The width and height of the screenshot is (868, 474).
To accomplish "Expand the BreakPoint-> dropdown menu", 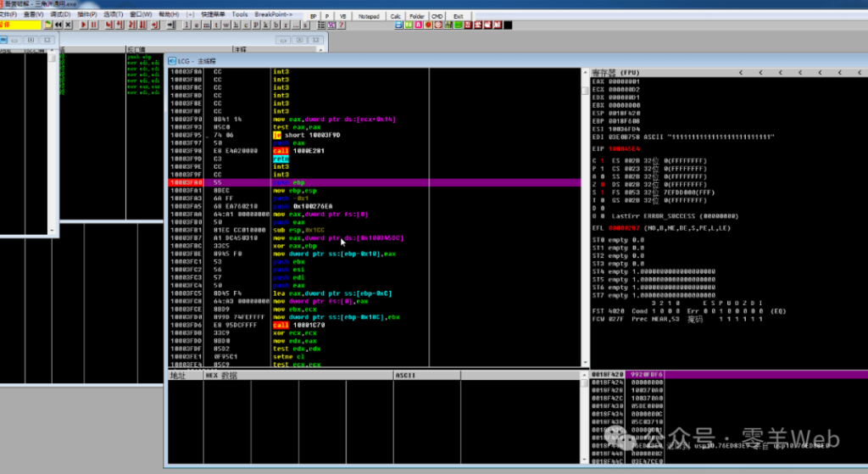I will (274, 14).
